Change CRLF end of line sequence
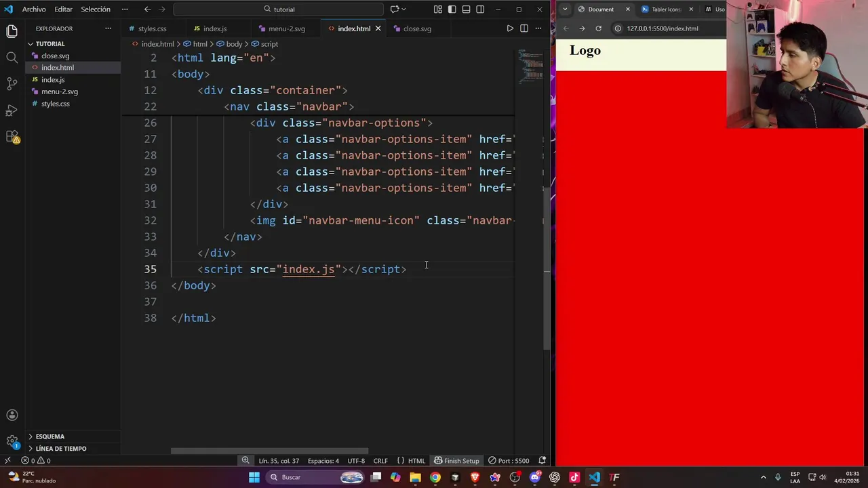Viewport: 868px width, 488px height. 380,461
